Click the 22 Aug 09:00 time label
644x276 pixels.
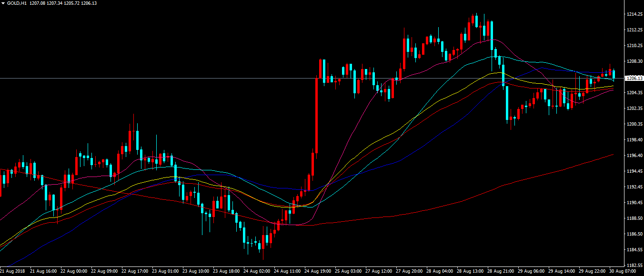(104, 271)
